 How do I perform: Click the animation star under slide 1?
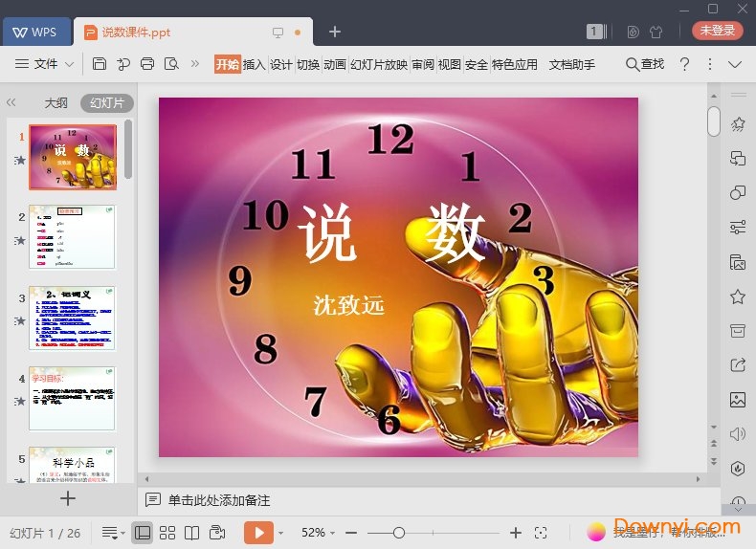pos(19,160)
